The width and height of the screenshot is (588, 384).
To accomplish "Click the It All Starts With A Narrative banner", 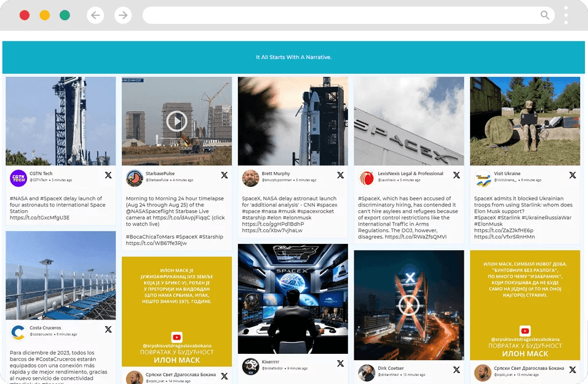I will click(x=294, y=57).
